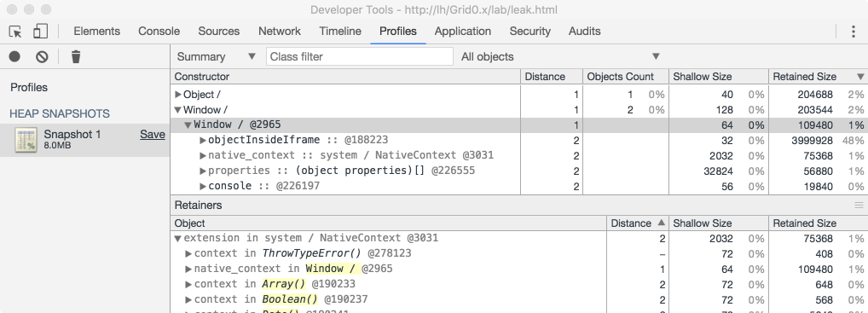Click shallow size value 32824
Viewport: 868px width, 313px height.
pyautogui.click(x=718, y=171)
